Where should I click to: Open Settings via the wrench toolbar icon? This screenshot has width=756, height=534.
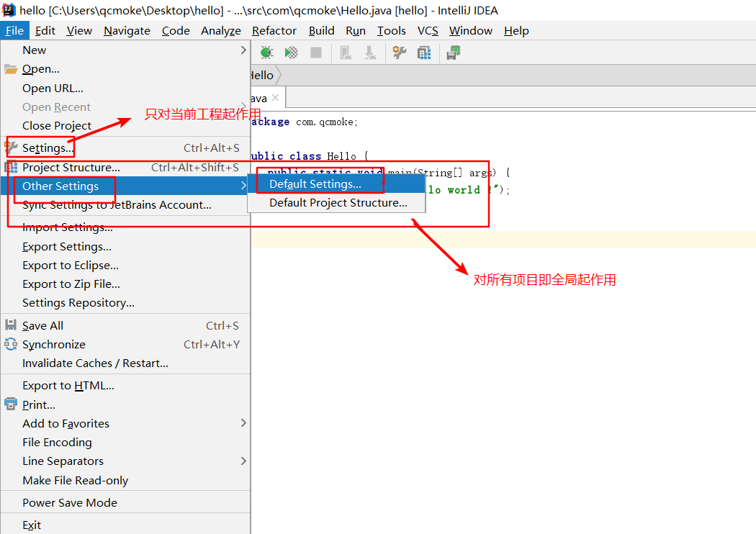tap(399, 53)
